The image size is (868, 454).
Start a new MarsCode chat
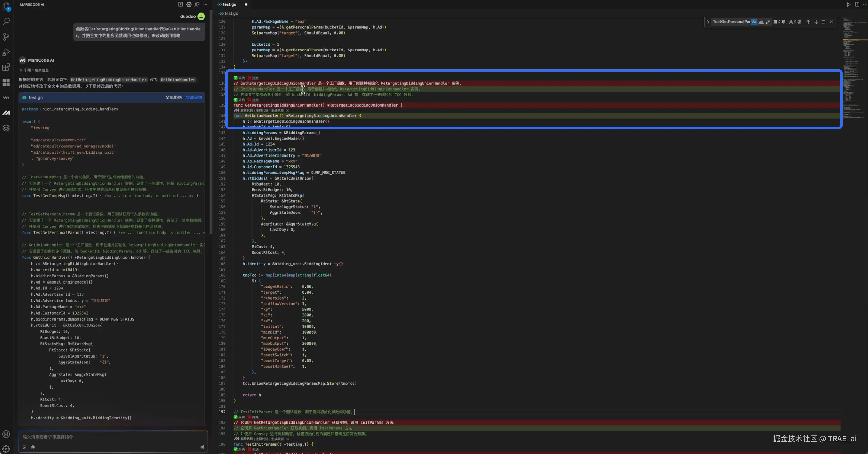click(180, 4)
